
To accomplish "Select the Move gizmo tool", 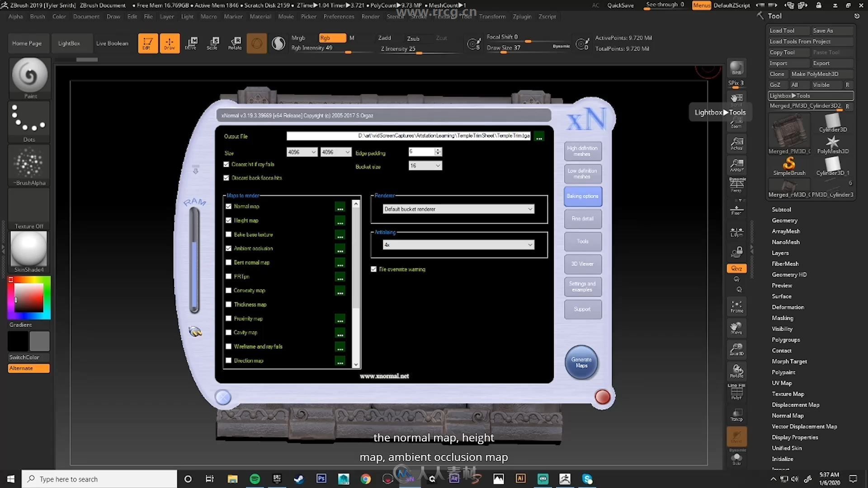I will click(191, 43).
